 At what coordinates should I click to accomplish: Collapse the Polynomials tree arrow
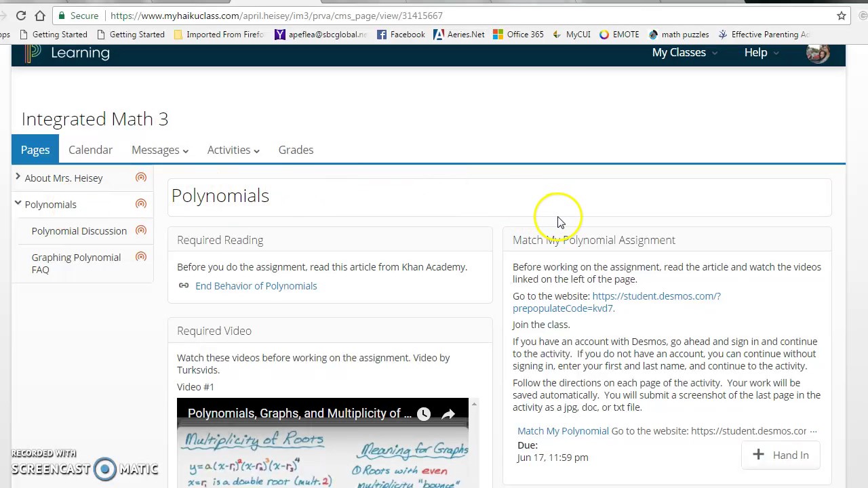tap(18, 203)
